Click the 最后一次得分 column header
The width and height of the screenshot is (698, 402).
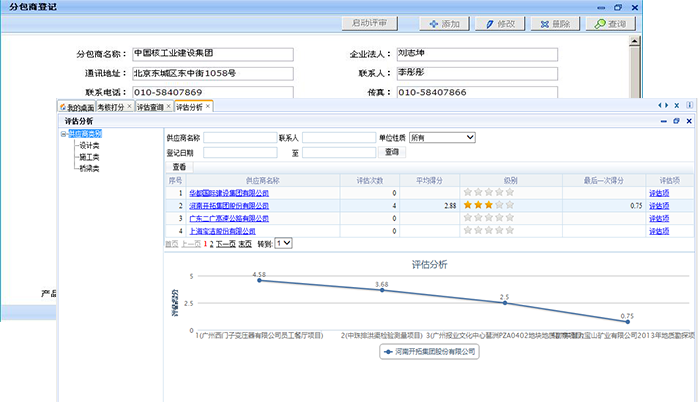click(604, 180)
